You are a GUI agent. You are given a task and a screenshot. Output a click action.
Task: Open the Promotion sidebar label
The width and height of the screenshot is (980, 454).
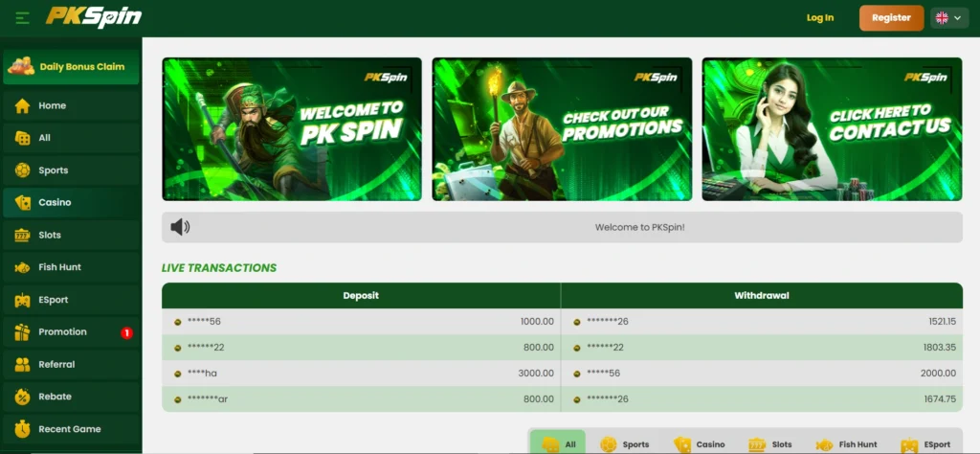62,332
